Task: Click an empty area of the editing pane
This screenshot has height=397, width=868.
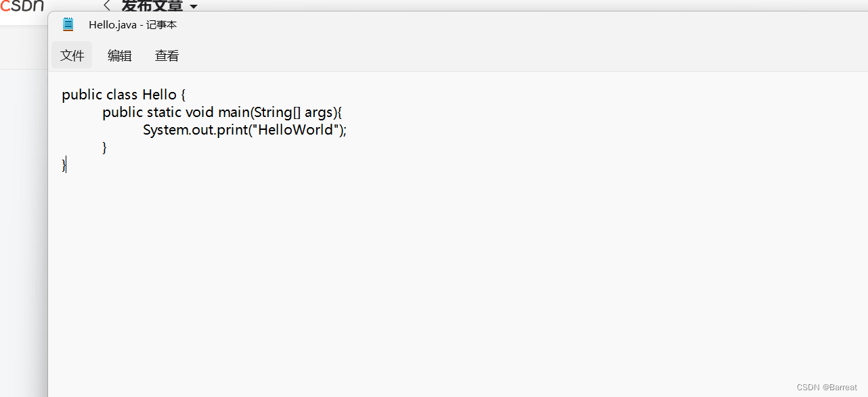Action: click(406, 271)
